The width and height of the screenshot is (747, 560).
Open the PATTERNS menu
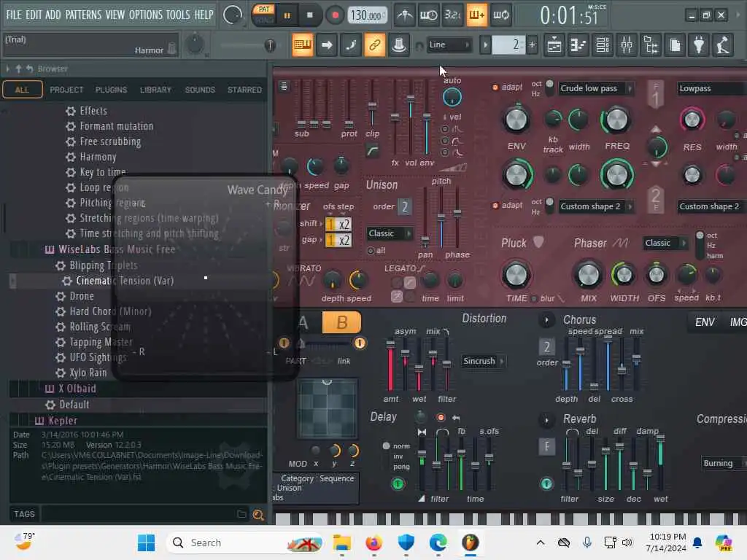tap(83, 15)
